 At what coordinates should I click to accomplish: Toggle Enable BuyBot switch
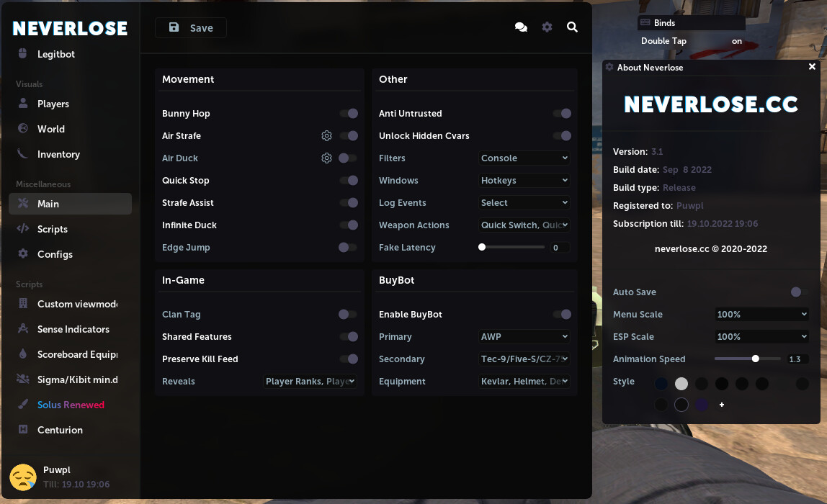(562, 314)
